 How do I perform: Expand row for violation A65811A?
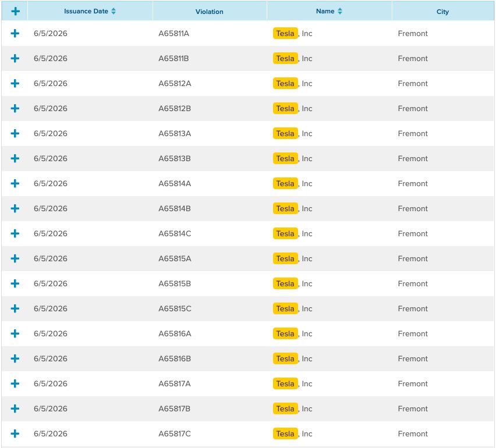15,33
